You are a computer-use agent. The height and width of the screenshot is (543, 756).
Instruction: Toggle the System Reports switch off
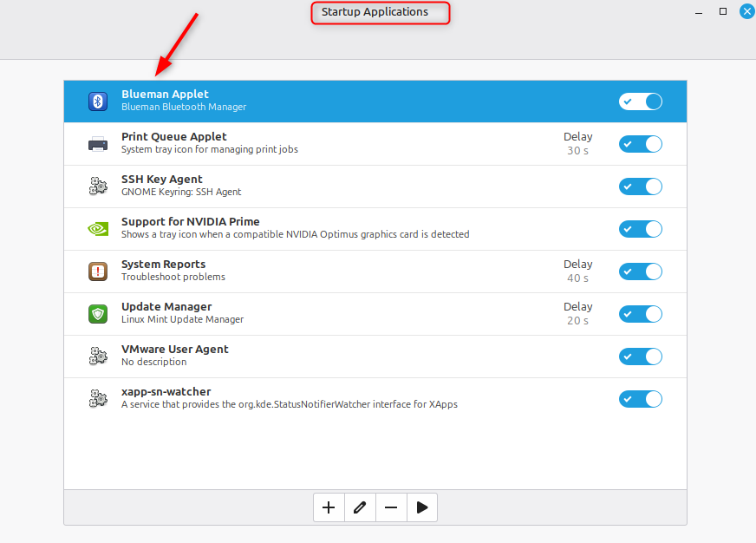(x=640, y=271)
